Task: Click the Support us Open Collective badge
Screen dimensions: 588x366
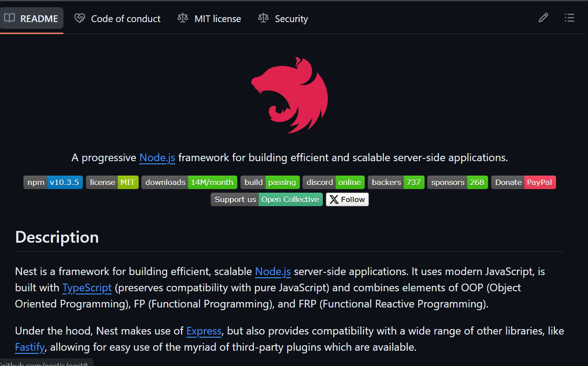Action: [x=267, y=199]
